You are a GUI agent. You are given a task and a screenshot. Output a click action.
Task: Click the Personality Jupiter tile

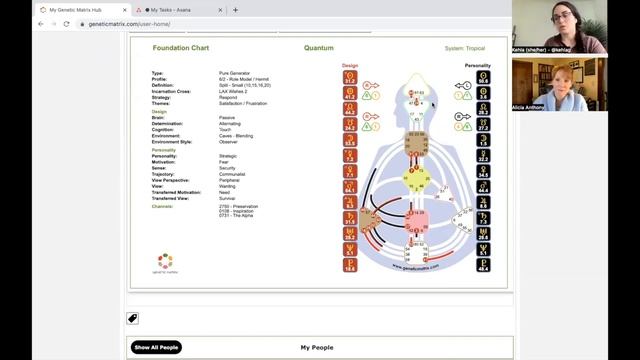point(483,202)
